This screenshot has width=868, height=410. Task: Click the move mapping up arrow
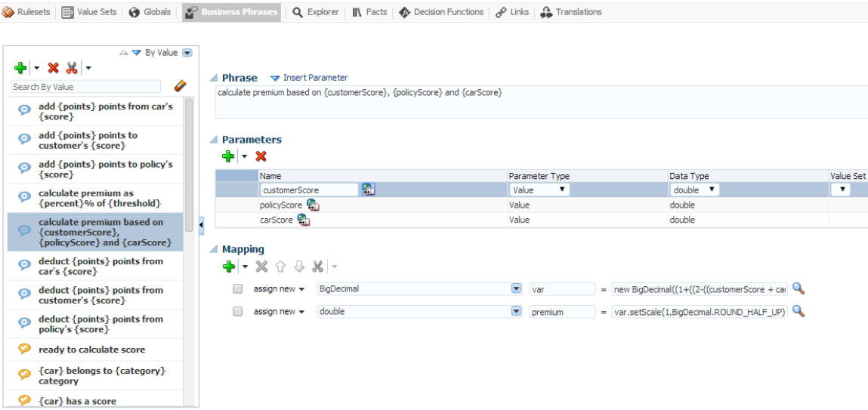point(280,267)
